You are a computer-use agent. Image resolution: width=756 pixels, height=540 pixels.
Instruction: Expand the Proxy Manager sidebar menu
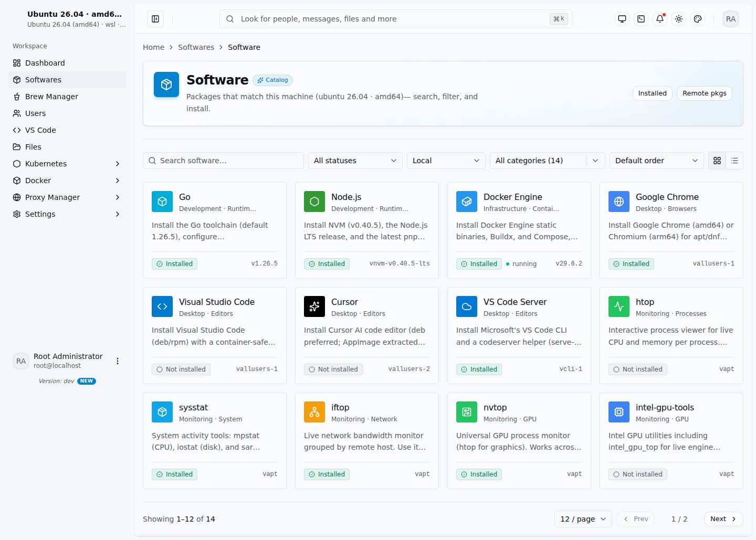(x=67, y=197)
